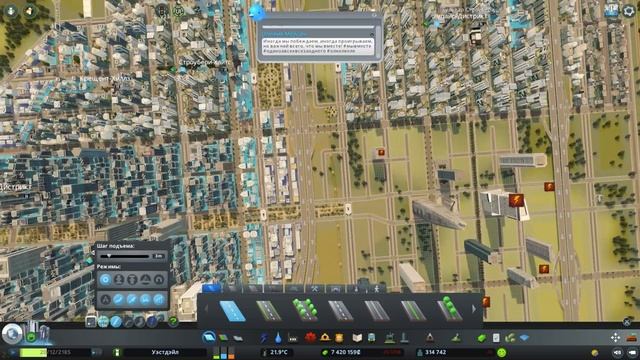The height and width of the screenshot is (360, 640).
Task: Switch to the large roads tab
Action: coord(252,289)
